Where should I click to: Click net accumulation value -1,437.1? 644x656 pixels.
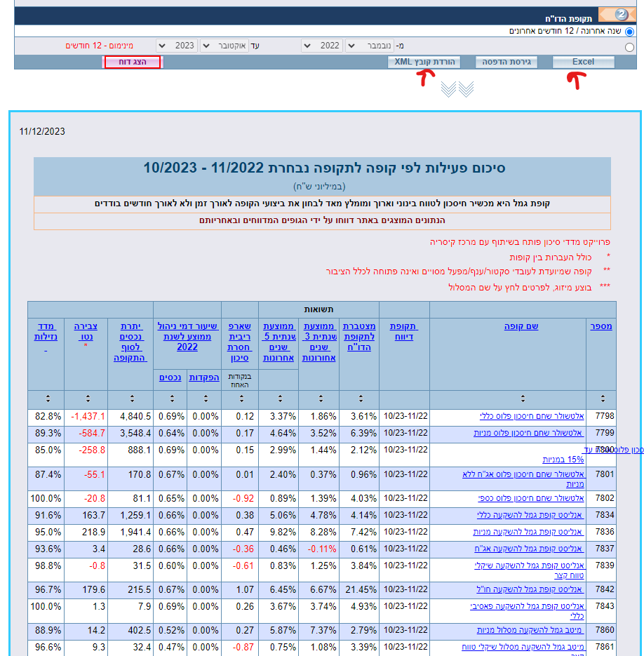tap(88, 417)
